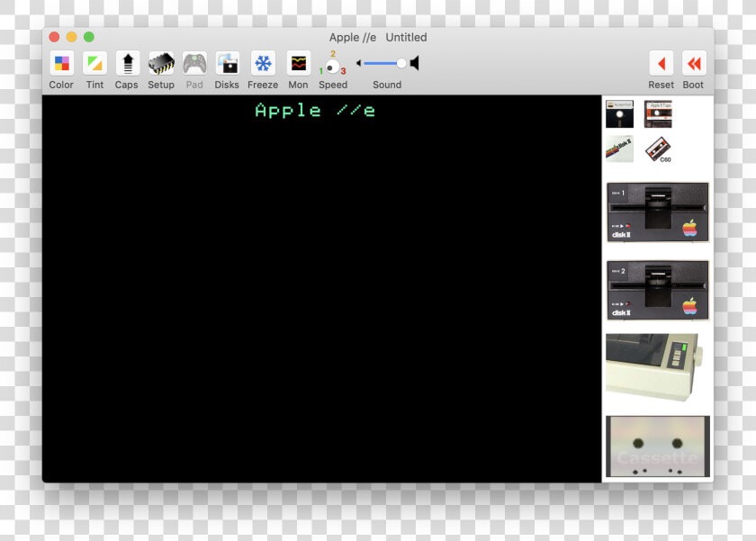The image size is (756, 541).
Task: Select the floppy disk image thumbnail
Action: point(619,114)
